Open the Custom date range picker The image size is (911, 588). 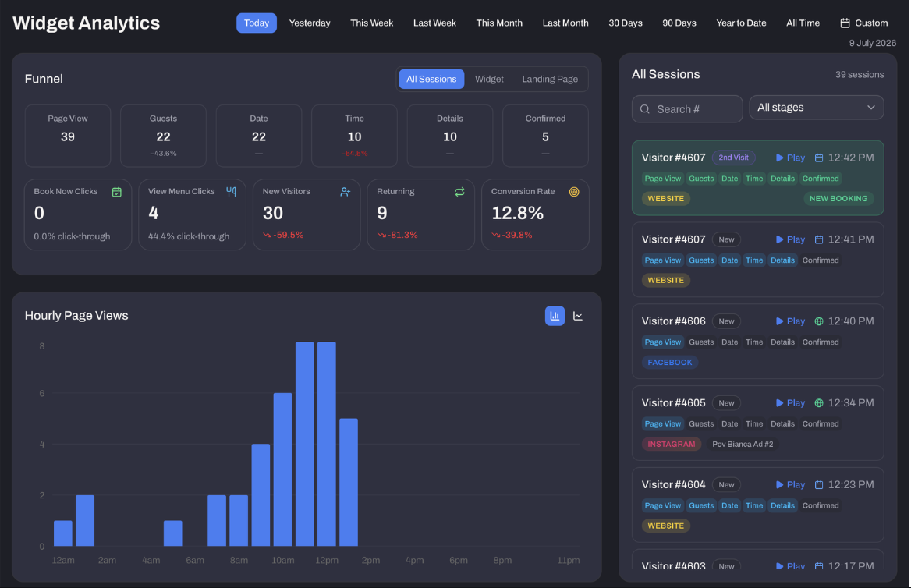point(864,23)
